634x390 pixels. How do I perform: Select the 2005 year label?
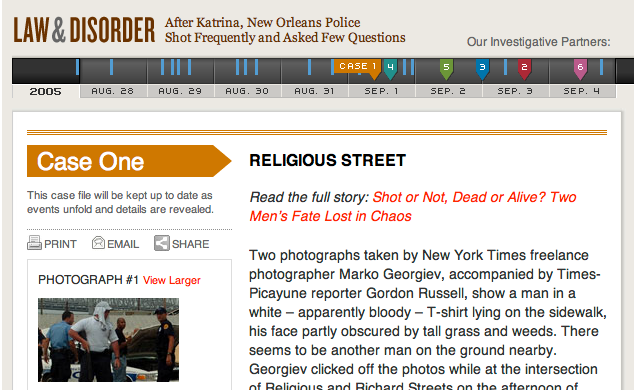tap(45, 92)
